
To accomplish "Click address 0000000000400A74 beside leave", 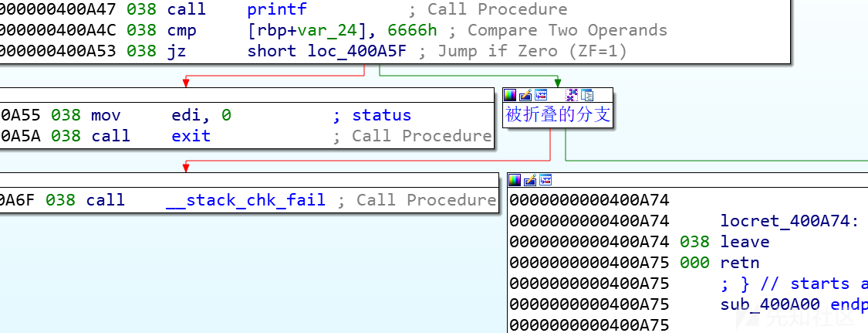I will [x=589, y=242].
